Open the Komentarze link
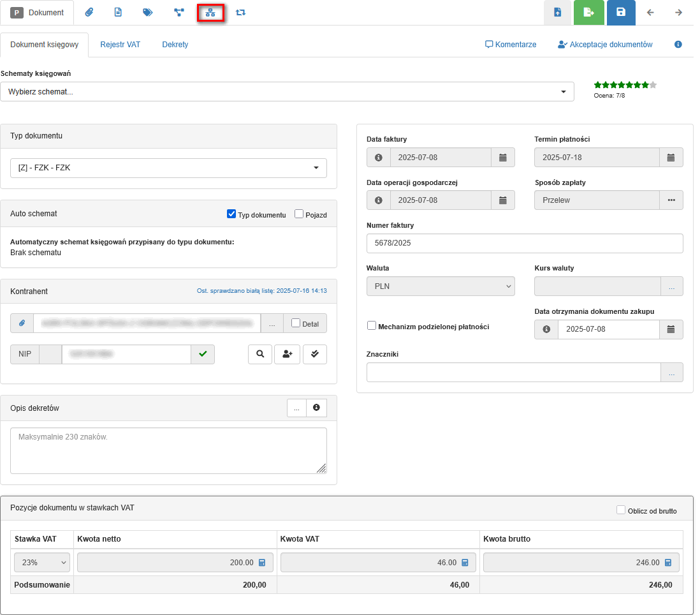This screenshot has height=615, width=700. click(x=511, y=45)
